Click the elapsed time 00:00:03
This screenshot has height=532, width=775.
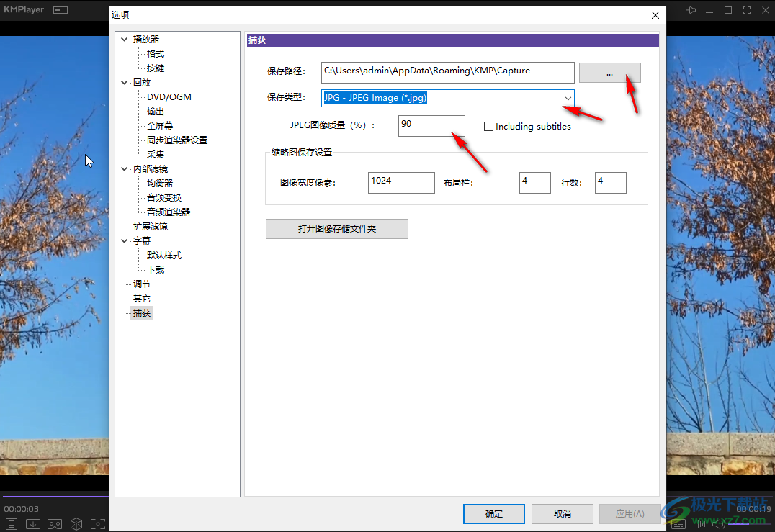point(22,509)
